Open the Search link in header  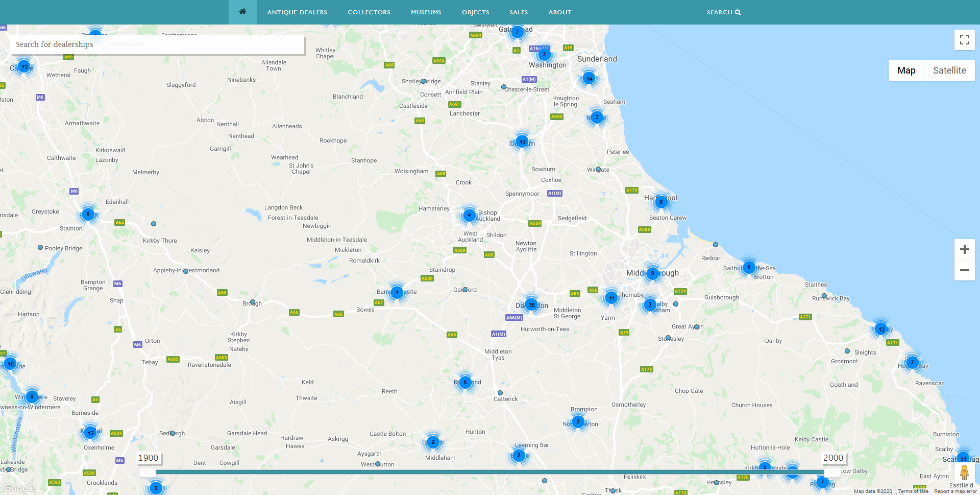coord(723,12)
